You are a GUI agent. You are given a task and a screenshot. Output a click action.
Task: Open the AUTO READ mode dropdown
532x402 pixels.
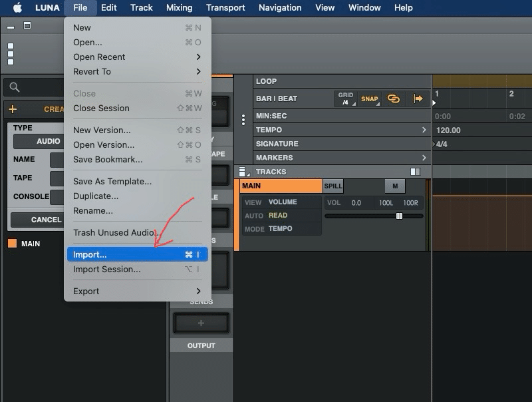282,215
